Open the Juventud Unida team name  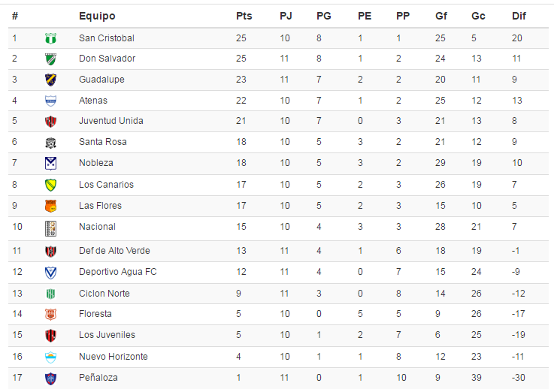coord(111,121)
